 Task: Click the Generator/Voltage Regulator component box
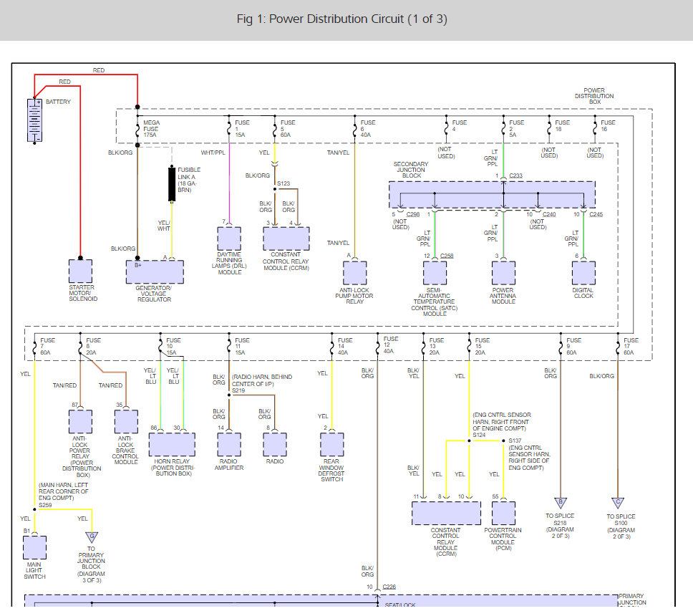coord(155,272)
